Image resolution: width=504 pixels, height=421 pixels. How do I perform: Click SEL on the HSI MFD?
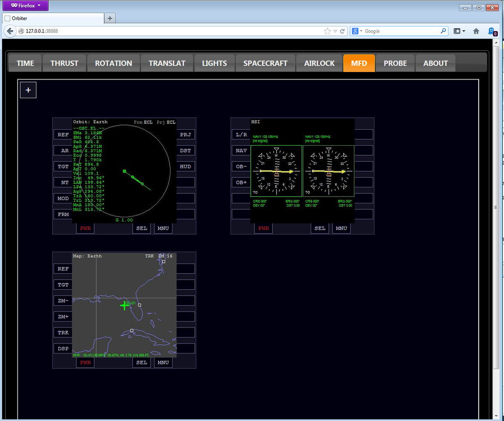pos(320,228)
